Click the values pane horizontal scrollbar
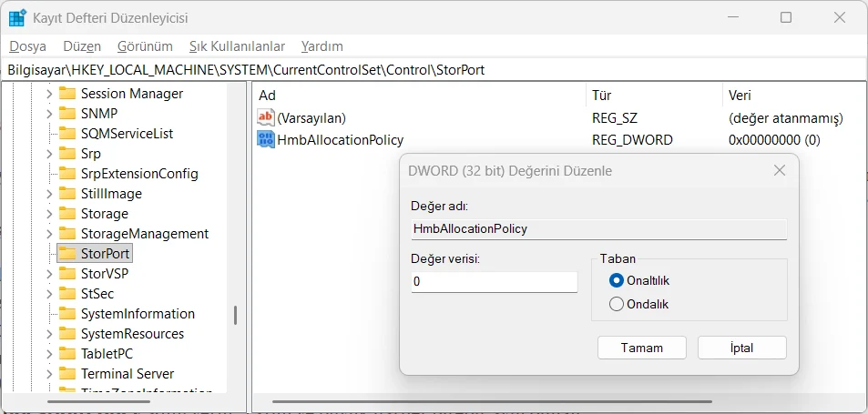Screen dimensions: 868x414 492,402
